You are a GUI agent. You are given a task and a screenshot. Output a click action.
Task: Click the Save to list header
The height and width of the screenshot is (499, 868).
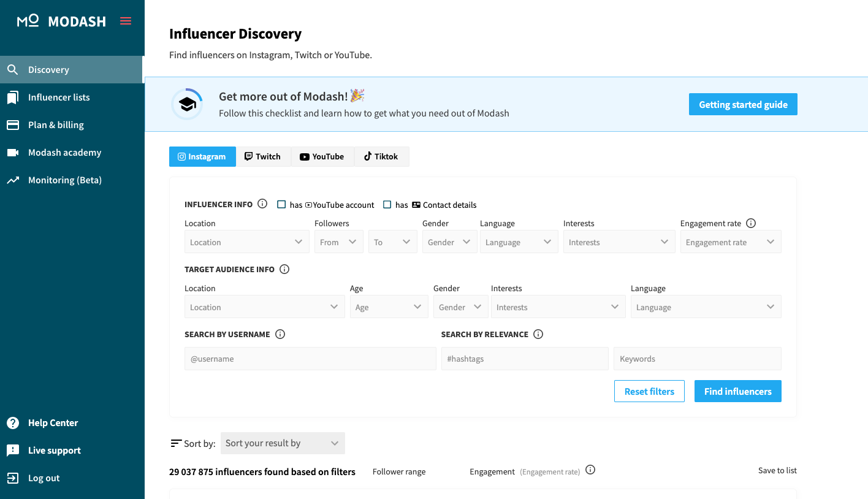click(777, 470)
